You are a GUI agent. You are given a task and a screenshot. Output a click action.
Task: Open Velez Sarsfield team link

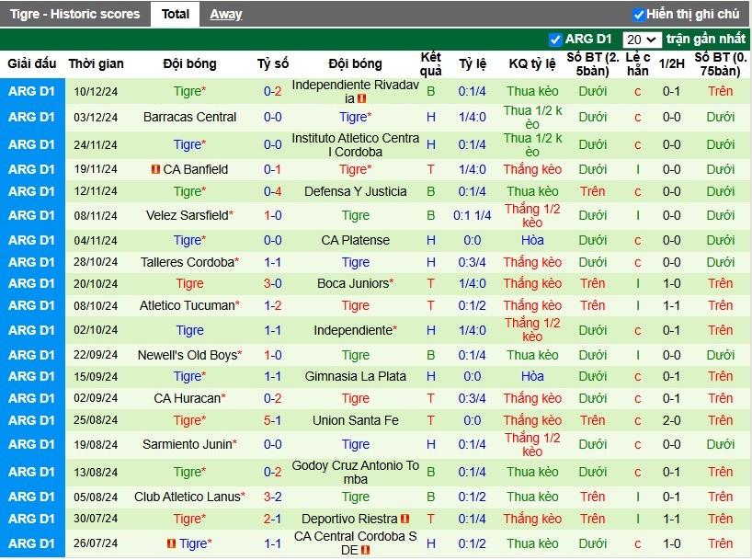187,215
